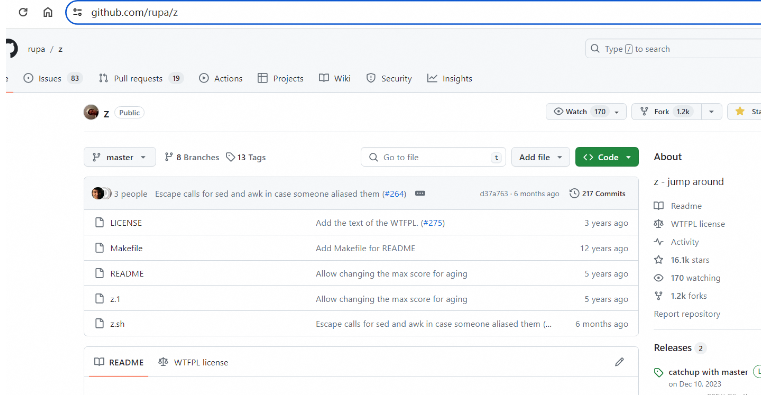
Task: Fork the repository with Fork 1.2k button
Action: (666, 112)
